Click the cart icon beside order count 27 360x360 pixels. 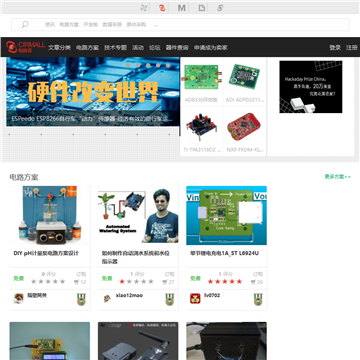[165, 282]
